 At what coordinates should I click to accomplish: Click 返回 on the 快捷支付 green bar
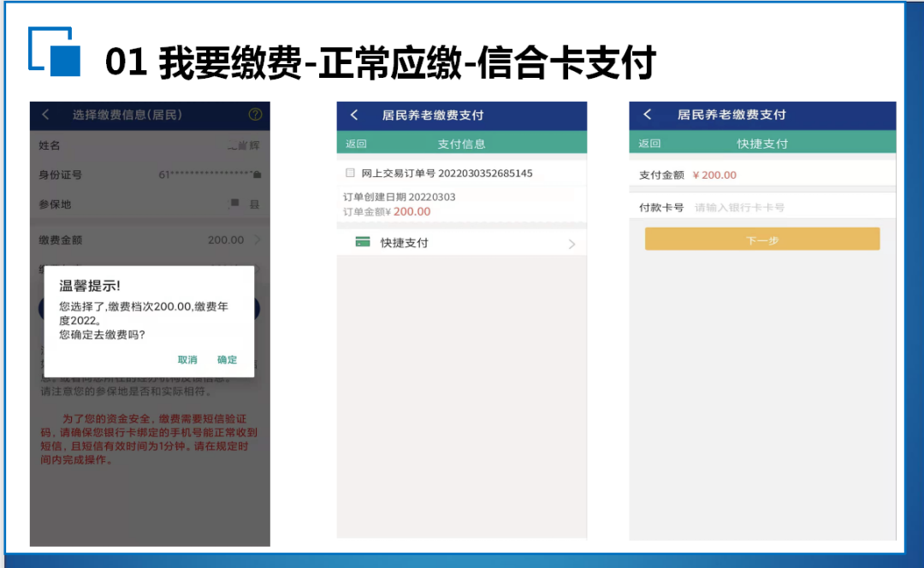click(x=649, y=143)
